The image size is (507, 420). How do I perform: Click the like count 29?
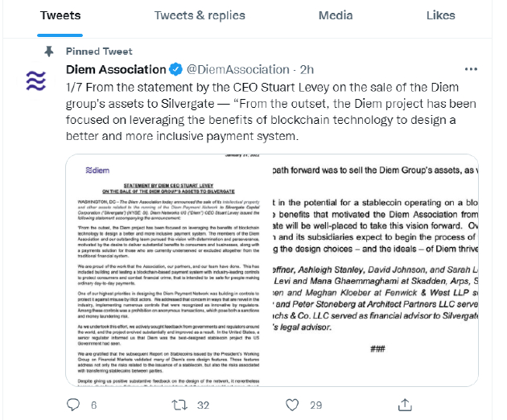[315, 406]
